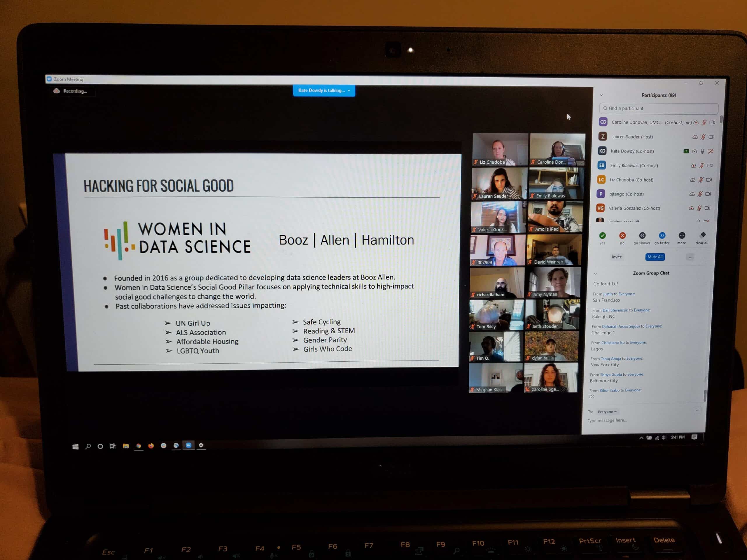This screenshot has height=560, width=747.
Task: Click the taskbar search magnifier icon
Action: (x=88, y=447)
